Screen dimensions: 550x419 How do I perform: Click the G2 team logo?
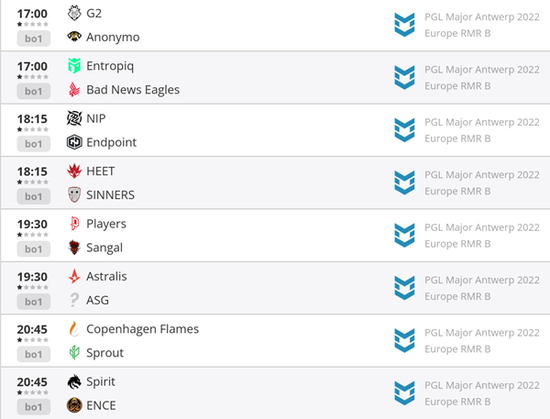click(74, 13)
